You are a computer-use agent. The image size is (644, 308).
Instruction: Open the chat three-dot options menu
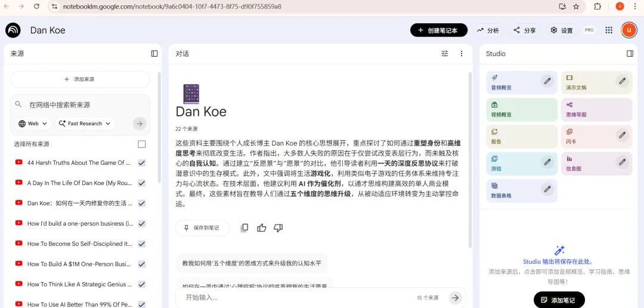point(462,54)
